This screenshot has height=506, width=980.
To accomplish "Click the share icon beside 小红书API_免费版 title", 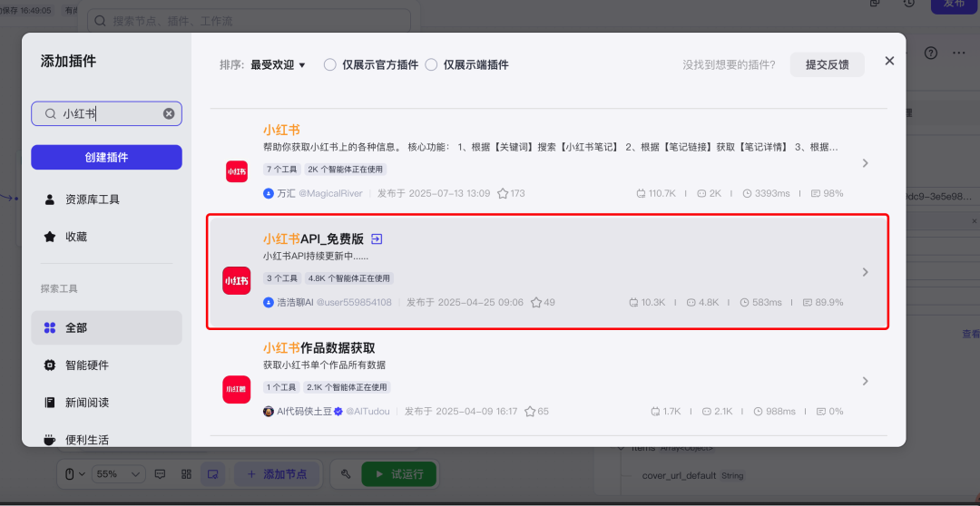I will [377, 238].
